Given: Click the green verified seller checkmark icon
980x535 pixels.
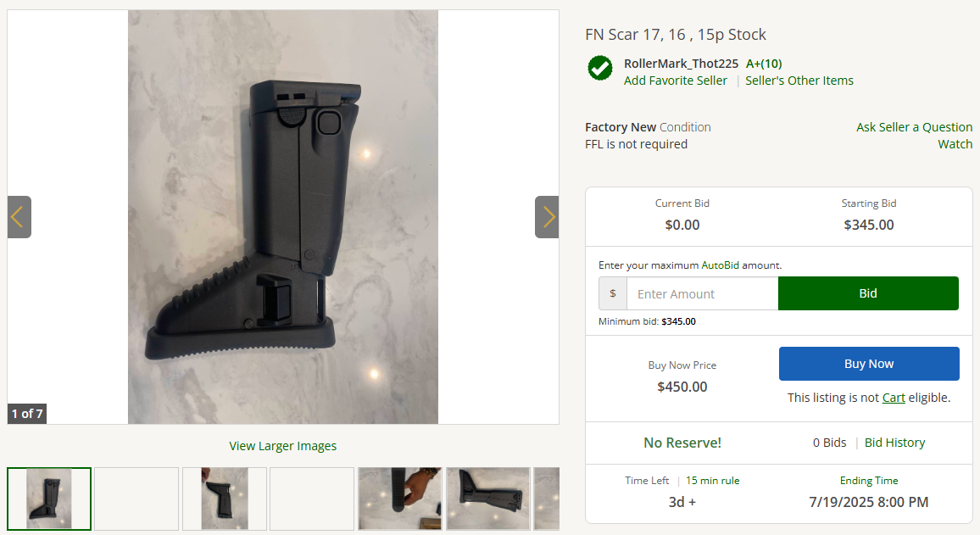Looking at the screenshot, I should pyautogui.click(x=600, y=68).
